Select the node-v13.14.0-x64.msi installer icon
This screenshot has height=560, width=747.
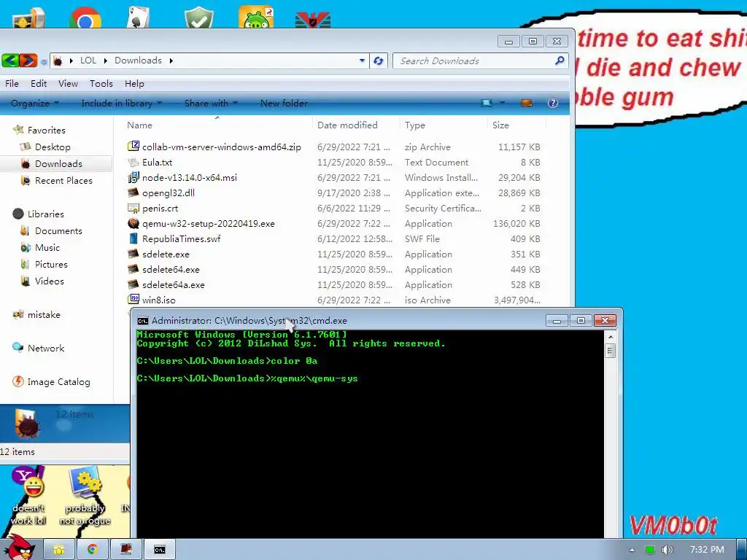(x=133, y=178)
